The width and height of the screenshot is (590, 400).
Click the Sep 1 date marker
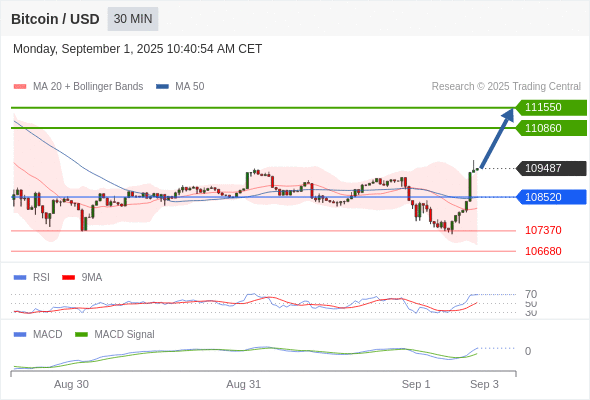pos(416,385)
